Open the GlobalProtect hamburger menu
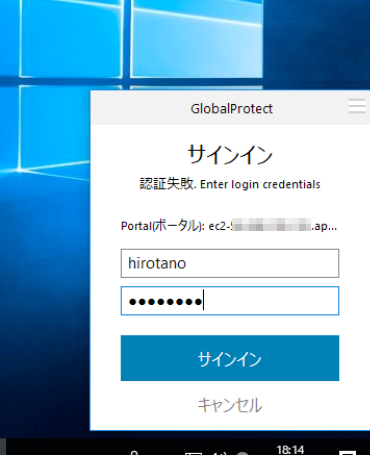 [x=357, y=106]
